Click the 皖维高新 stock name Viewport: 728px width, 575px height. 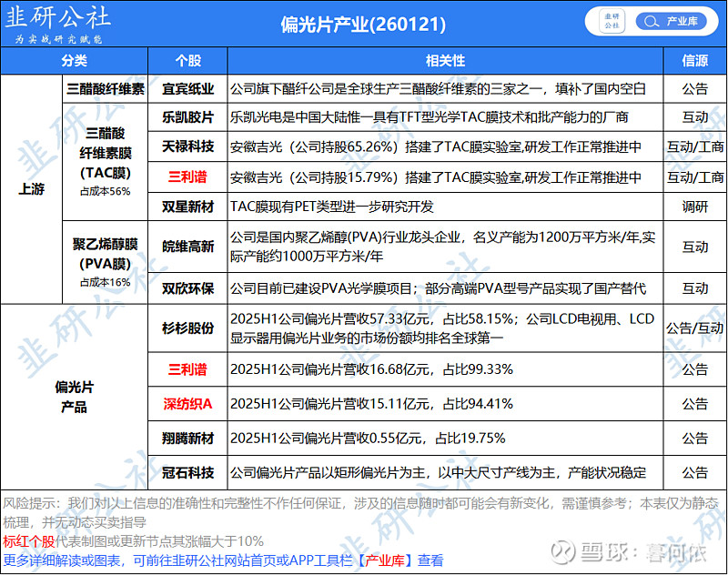pos(187,246)
